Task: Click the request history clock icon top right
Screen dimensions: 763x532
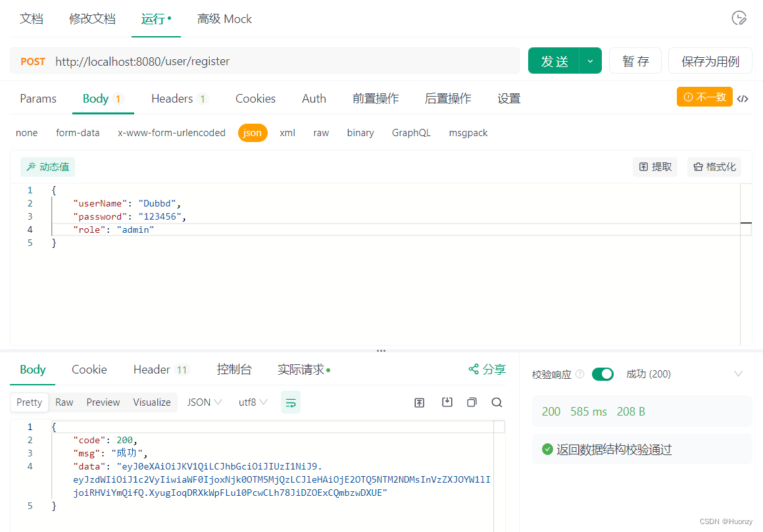Action: (x=739, y=18)
